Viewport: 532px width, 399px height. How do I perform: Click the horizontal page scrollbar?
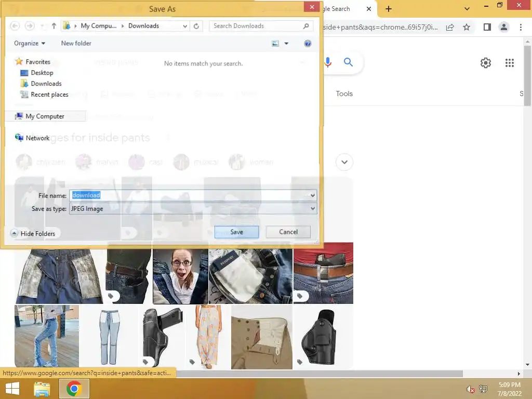tap(319, 374)
